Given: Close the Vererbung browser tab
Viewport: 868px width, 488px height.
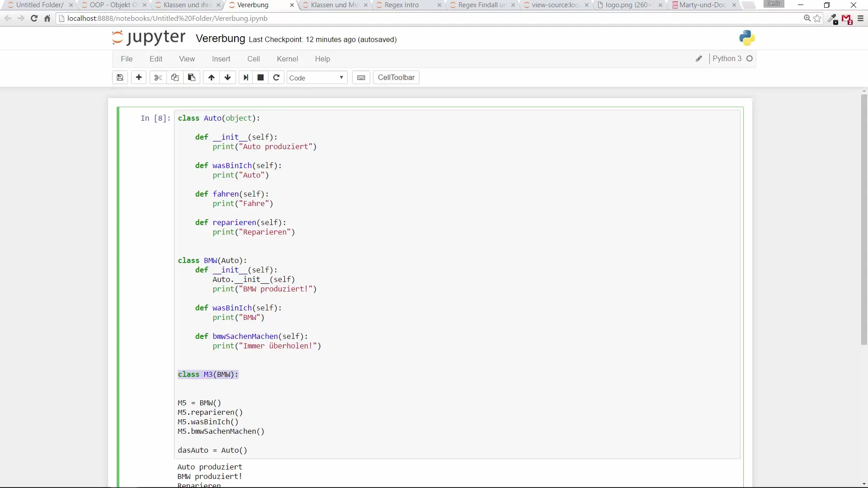Looking at the screenshot, I should point(292,5).
